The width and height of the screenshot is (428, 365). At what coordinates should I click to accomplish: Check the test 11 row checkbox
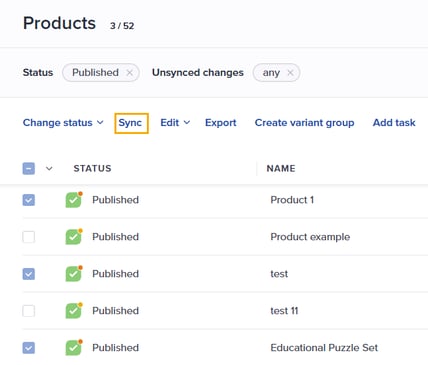click(x=29, y=311)
